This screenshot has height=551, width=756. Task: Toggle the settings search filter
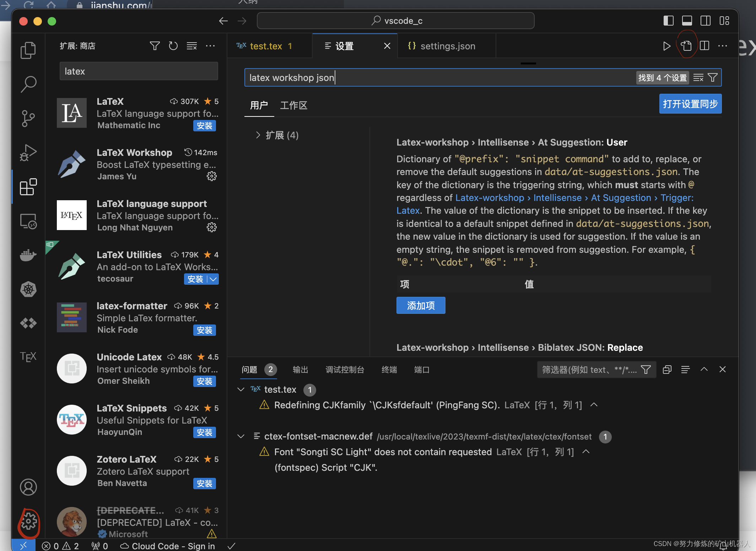(713, 77)
